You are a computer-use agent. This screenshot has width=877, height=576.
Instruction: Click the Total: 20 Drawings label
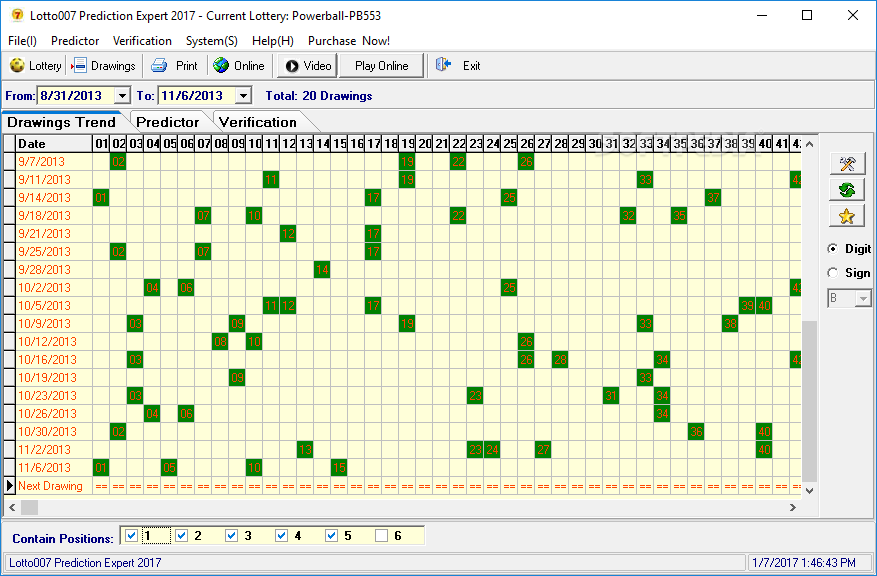(319, 96)
